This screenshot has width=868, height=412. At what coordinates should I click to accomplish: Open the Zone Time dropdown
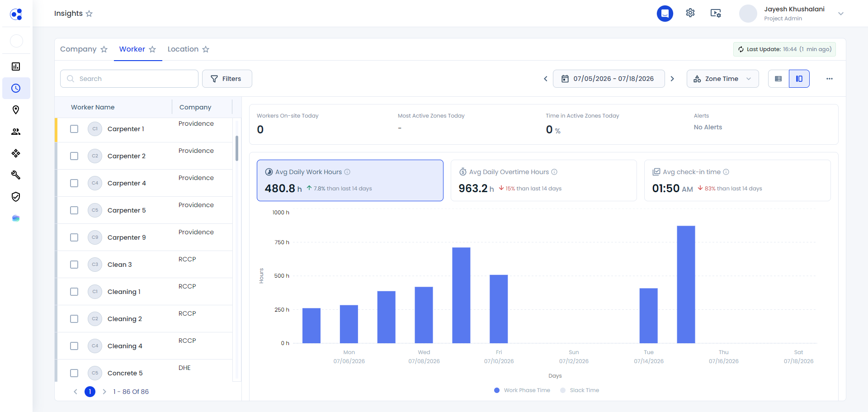point(722,79)
